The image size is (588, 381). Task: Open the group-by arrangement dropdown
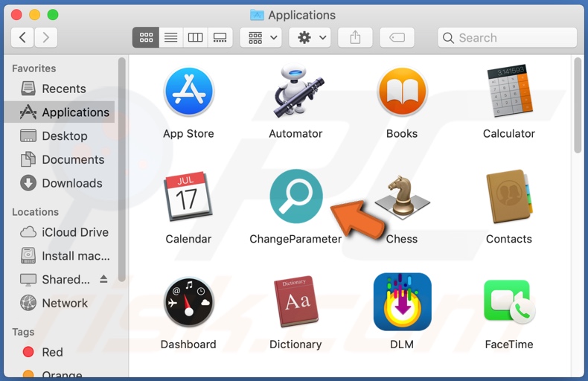point(261,37)
